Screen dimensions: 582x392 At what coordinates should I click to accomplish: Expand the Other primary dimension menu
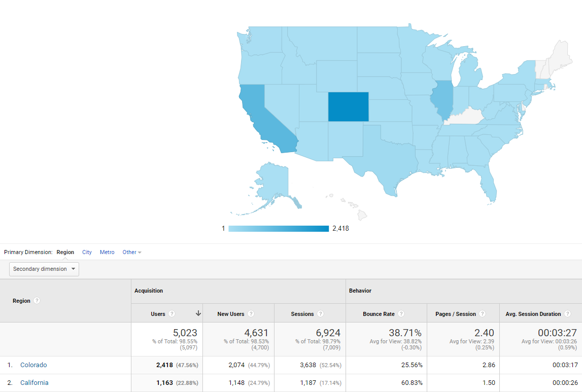[131, 252]
